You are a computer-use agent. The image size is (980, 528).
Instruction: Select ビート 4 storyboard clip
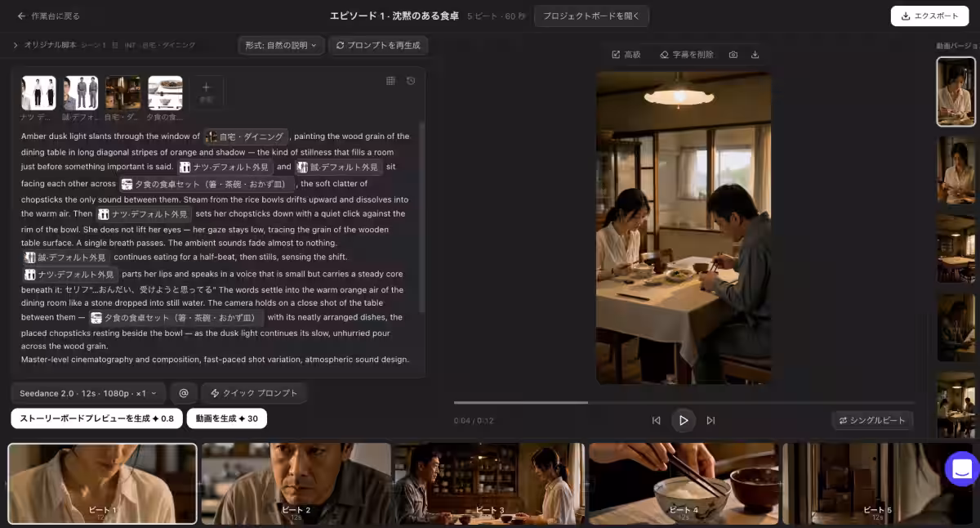(684, 484)
